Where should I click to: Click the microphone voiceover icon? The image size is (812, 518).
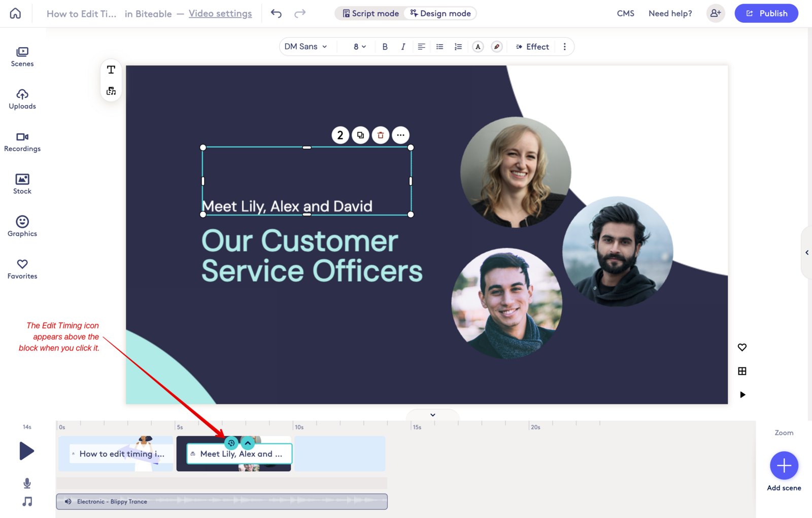27,483
